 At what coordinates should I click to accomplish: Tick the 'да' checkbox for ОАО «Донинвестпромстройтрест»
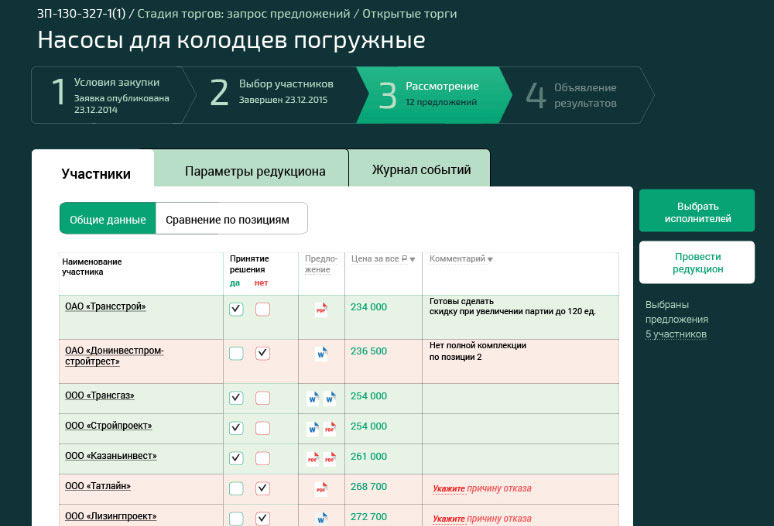tap(236, 353)
